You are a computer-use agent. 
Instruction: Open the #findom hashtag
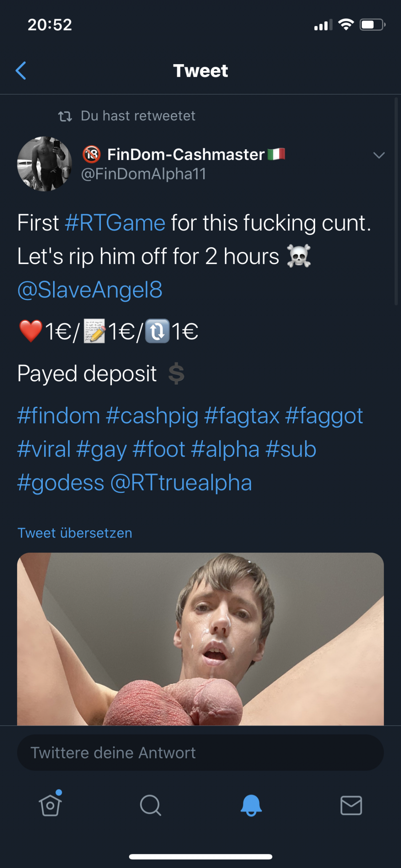58,416
